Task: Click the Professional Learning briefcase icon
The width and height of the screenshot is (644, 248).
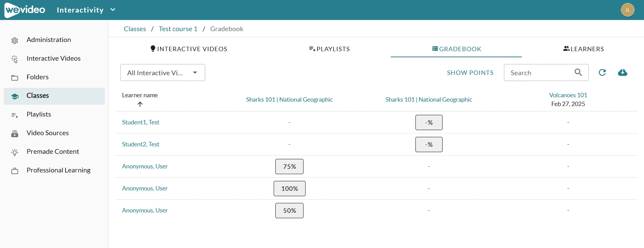Action: [15, 171]
